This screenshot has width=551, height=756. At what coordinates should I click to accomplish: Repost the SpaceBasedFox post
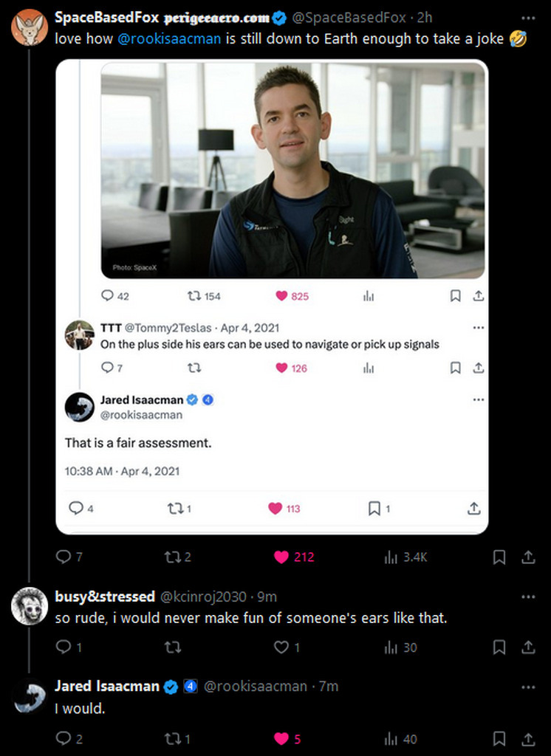[171, 557]
